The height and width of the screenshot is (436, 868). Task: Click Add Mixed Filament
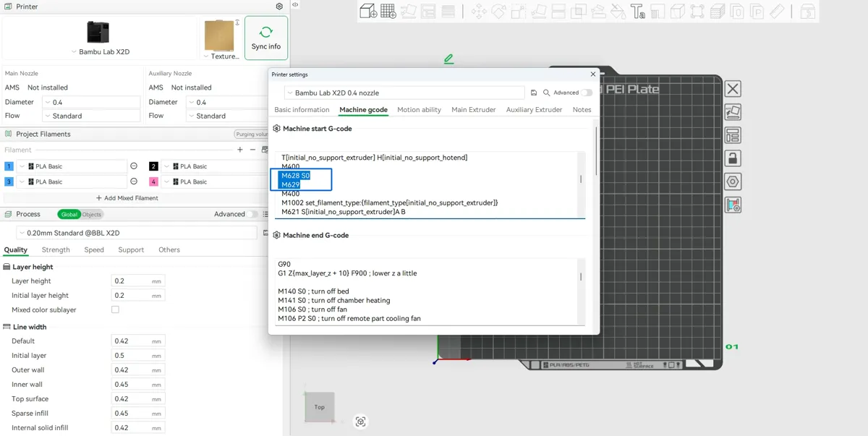127,198
